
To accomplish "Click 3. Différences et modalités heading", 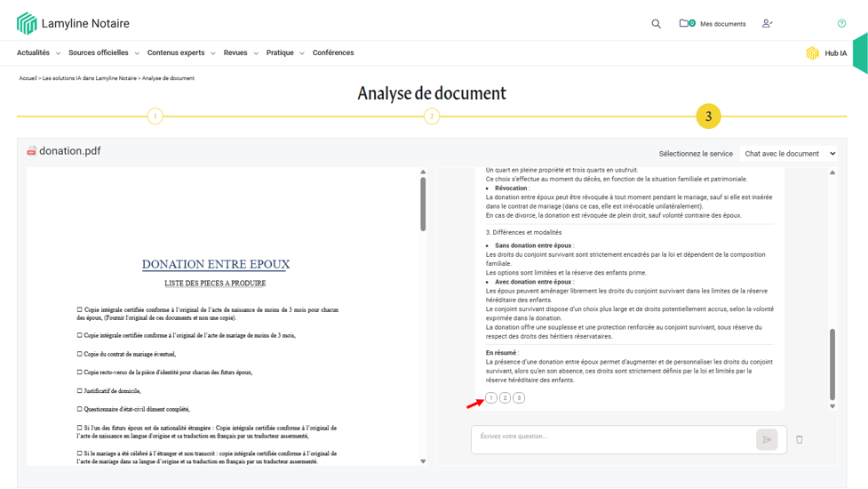I will pos(523,233).
